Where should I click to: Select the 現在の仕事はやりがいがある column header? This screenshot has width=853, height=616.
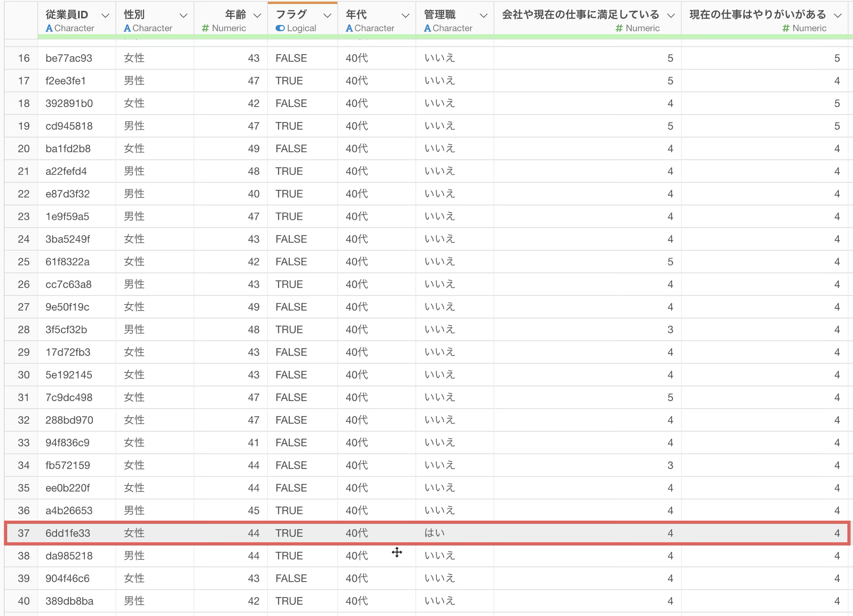(x=757, y=15)
